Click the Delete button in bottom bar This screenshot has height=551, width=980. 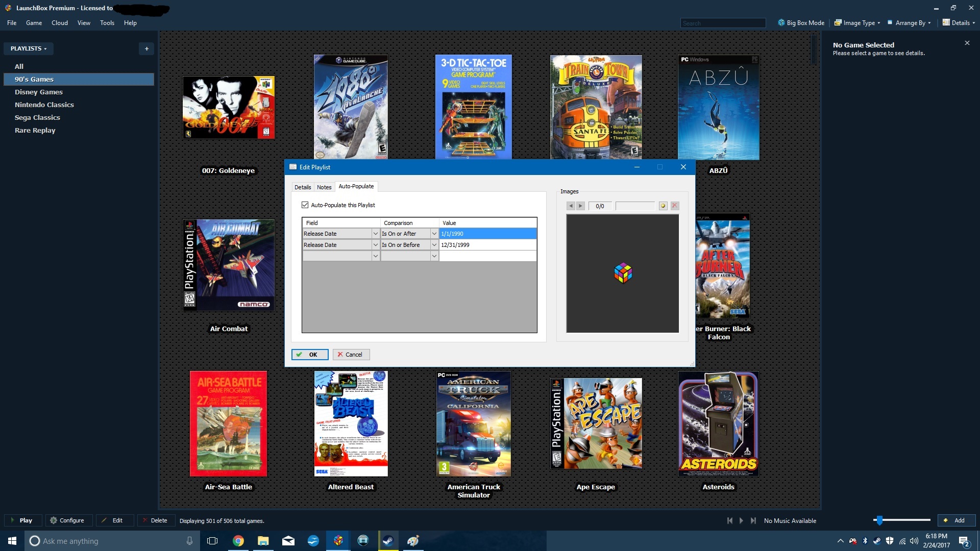click(155, 520)
